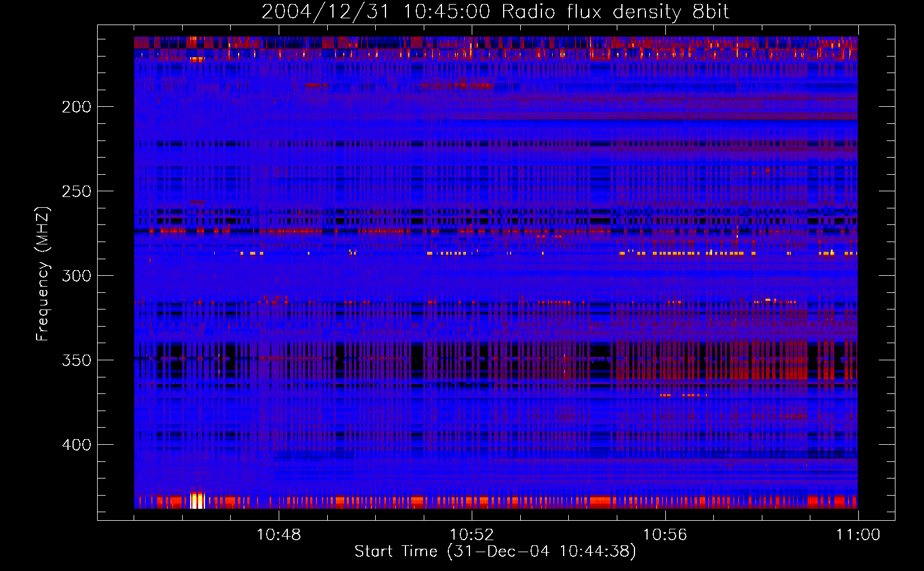
Task: Click the 'Frequency (MHZ)' y-axis label
Action: [x=43, y=274]
